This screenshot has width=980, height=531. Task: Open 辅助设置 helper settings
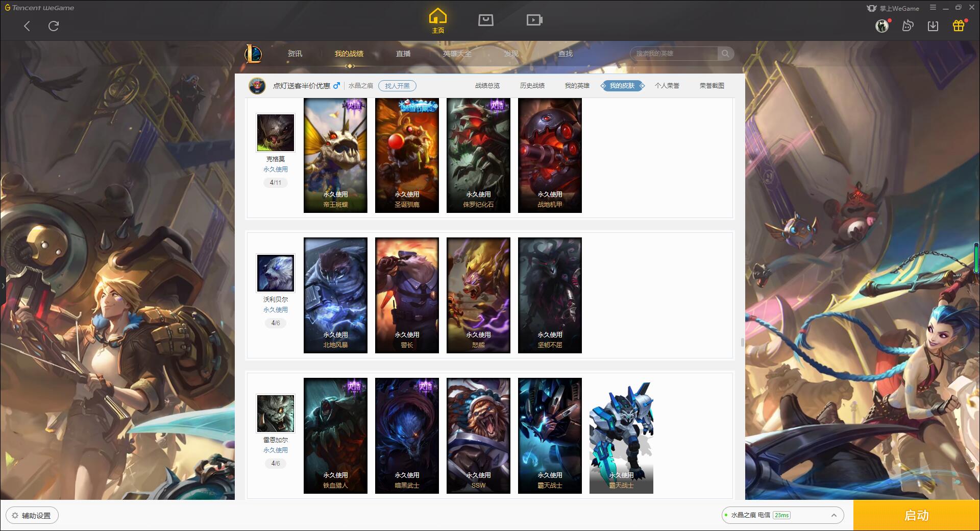click(x=32, y=516)
